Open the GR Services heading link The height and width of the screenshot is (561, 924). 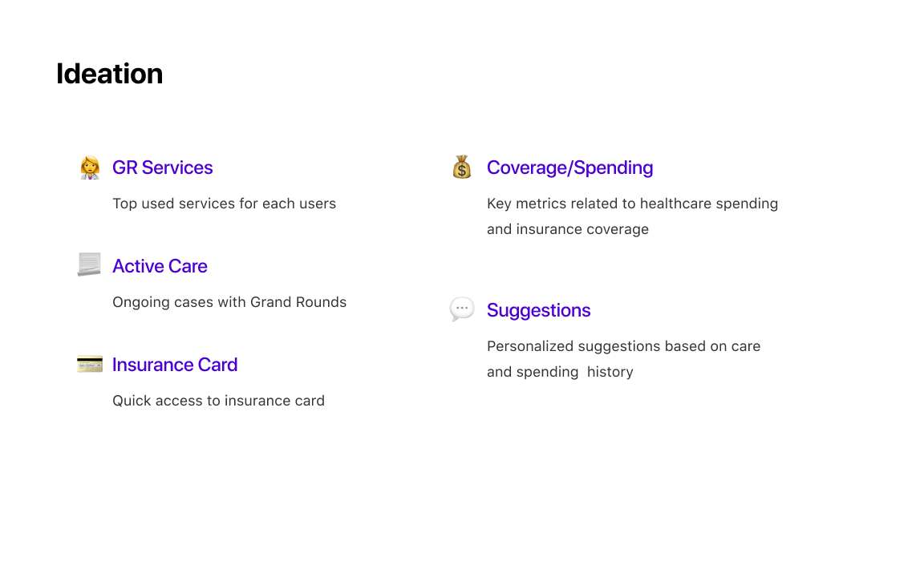click(x=163, y=167)
